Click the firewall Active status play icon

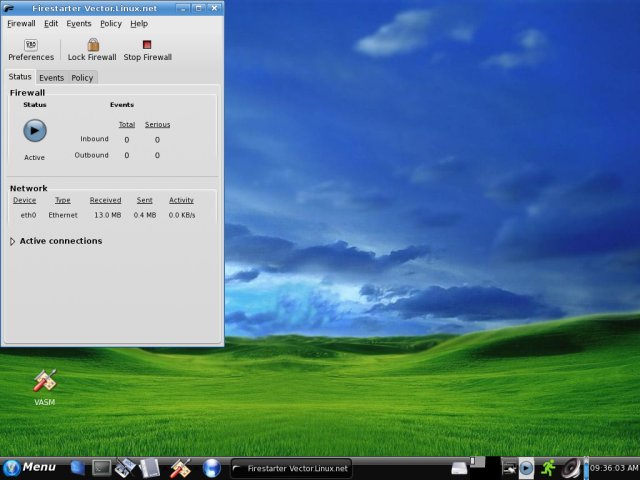pos(35,130)
